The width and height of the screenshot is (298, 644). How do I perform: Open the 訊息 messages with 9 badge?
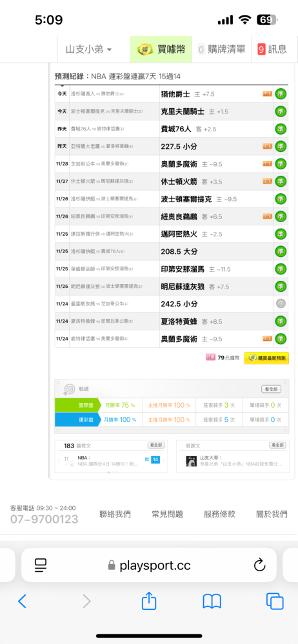[272, 50]
